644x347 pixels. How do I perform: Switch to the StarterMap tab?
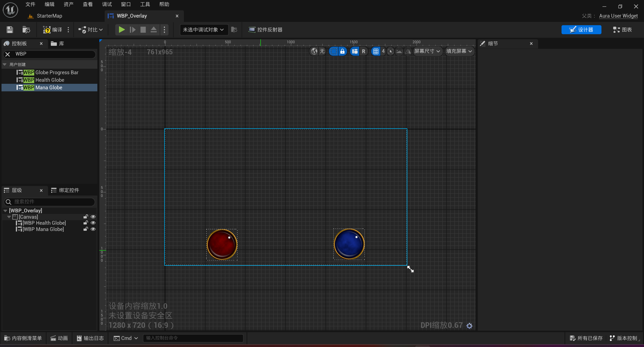click(x=49, y=16)
